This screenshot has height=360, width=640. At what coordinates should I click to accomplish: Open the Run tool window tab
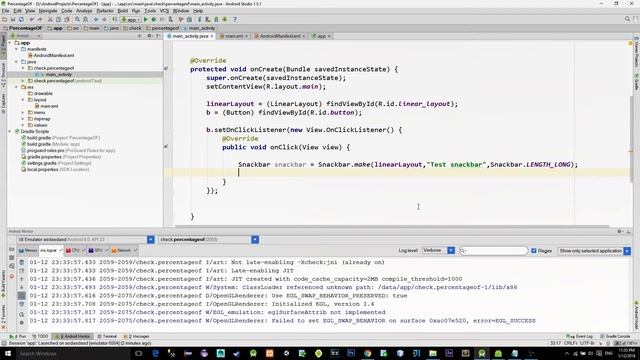[18, 336]
